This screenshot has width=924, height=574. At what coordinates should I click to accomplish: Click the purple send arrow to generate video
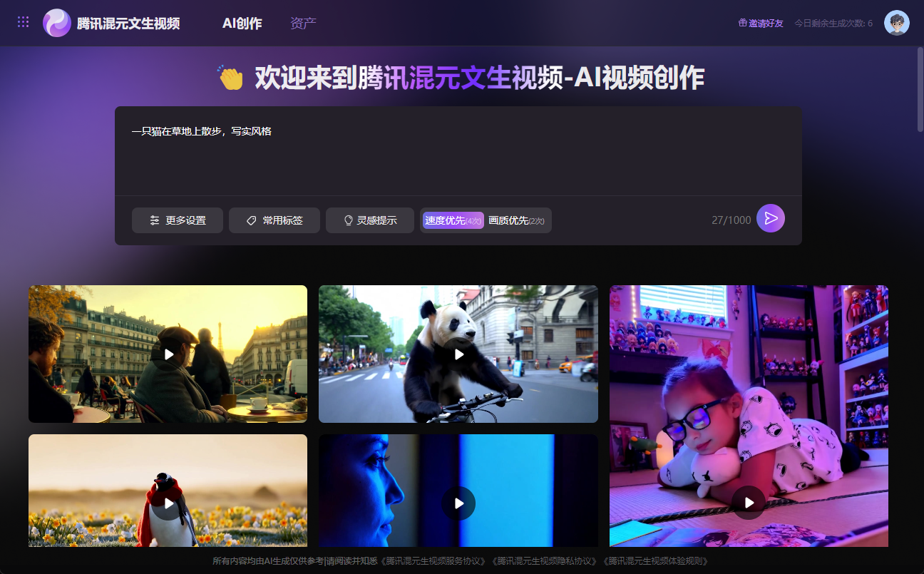click(x=771, y=218)
